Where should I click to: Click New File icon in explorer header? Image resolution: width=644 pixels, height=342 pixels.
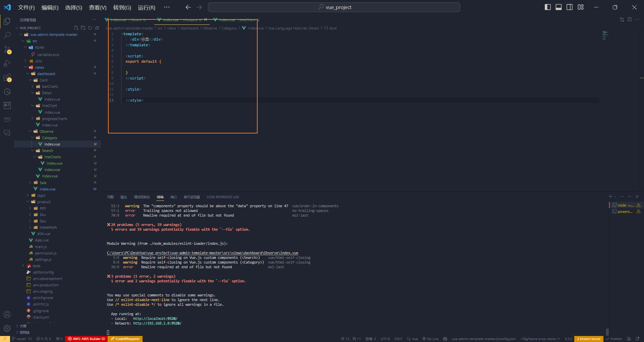(x=76, y=28)
